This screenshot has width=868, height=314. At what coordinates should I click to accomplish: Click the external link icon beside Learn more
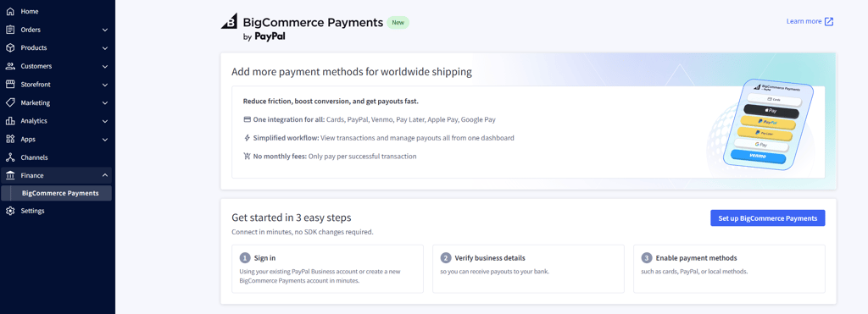coord(829,21)
